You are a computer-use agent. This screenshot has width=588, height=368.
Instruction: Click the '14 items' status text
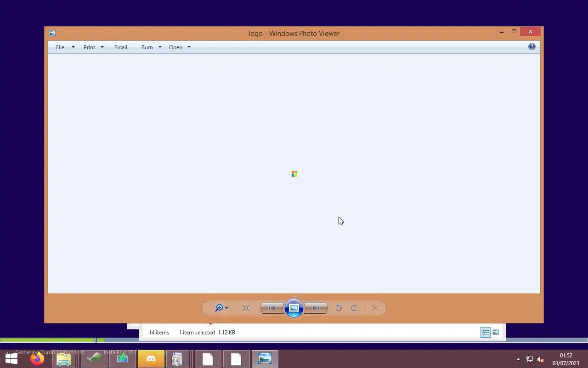click(159, 333)
